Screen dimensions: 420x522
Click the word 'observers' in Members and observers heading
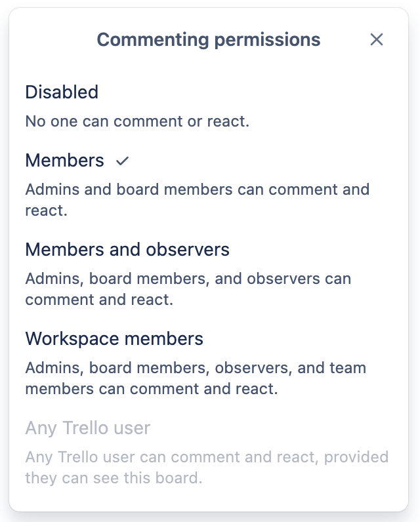point(188,249)
